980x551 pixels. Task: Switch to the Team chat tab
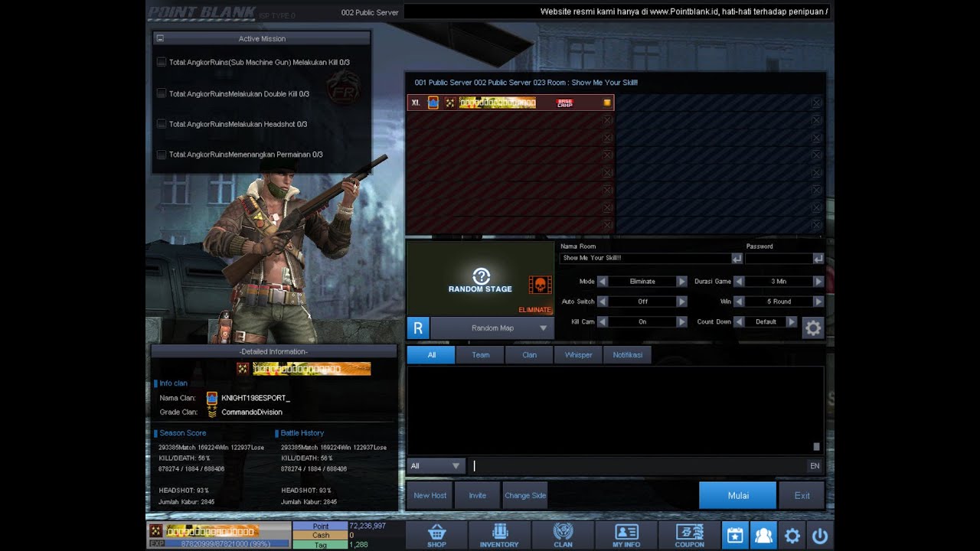click(x=480, y=355)
